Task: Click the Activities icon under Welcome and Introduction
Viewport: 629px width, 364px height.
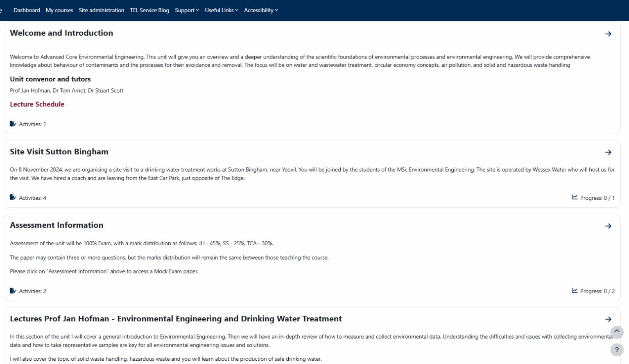Action: point(13,123)
